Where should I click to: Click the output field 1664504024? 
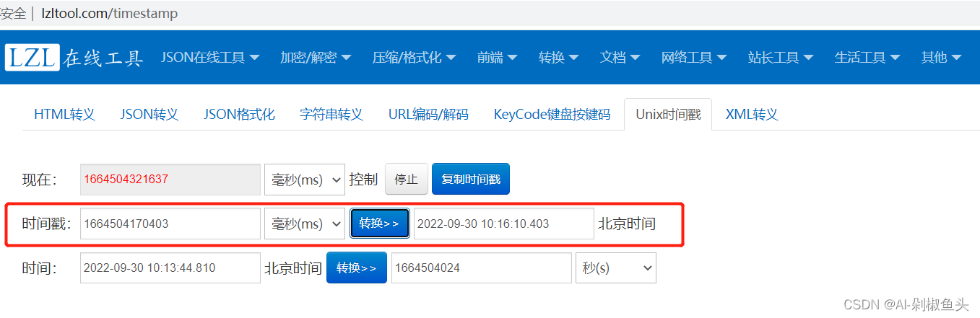click(482, 268)
